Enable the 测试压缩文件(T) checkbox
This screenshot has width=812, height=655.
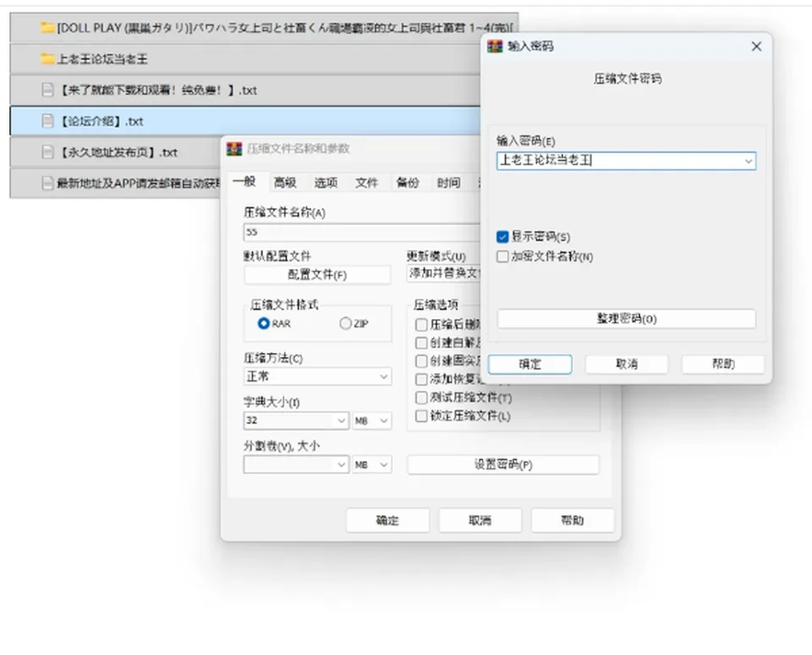421,398
